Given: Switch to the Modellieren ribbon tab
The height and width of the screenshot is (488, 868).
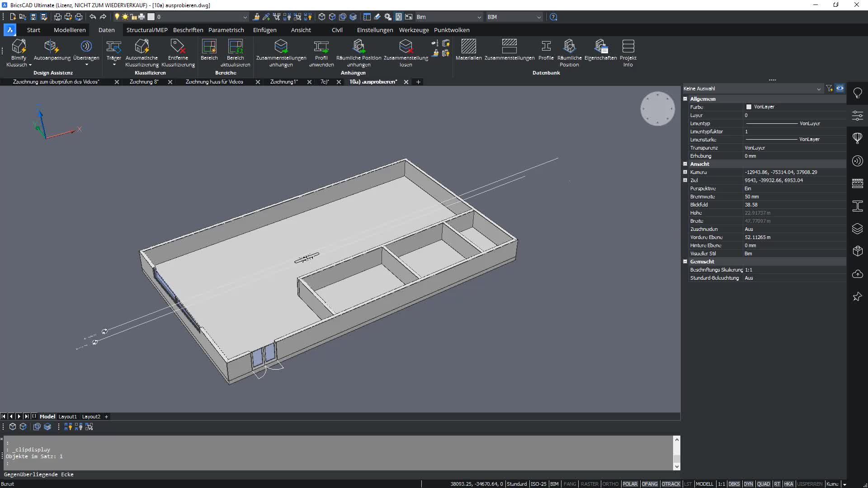Looking at the screenshot, I should click(70, 30).
